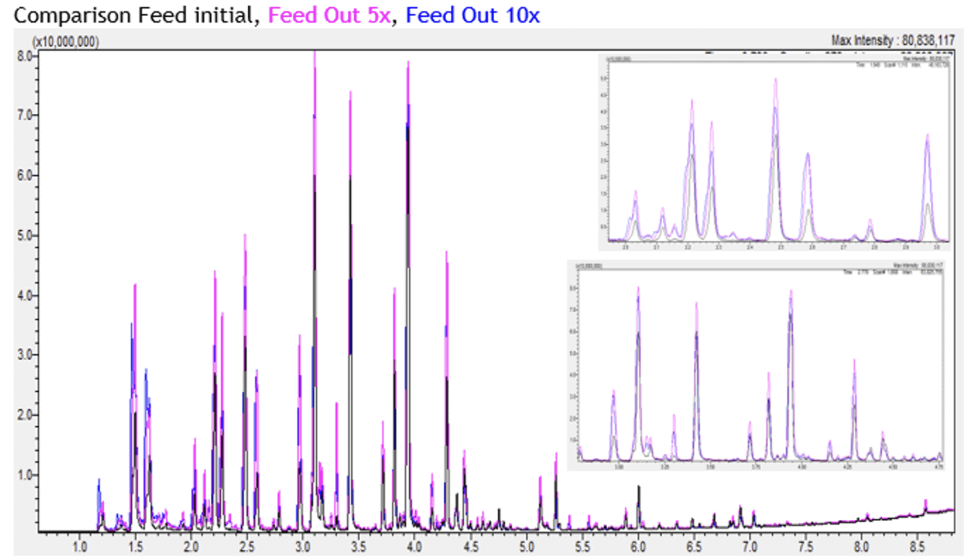Image resolution: width=970 pixels, height=560 pixels.
Task: Open the upper inset chromatogram
Action: coord(775,152)
